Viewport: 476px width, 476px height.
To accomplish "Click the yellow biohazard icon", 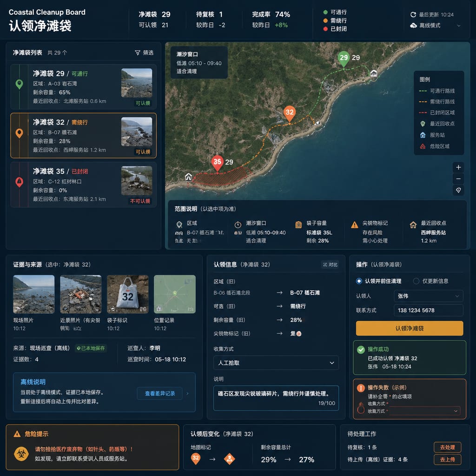I will click(21, 454).
